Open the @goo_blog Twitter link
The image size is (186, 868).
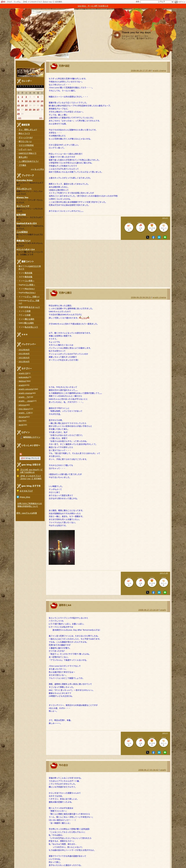(x=25, y=497)
